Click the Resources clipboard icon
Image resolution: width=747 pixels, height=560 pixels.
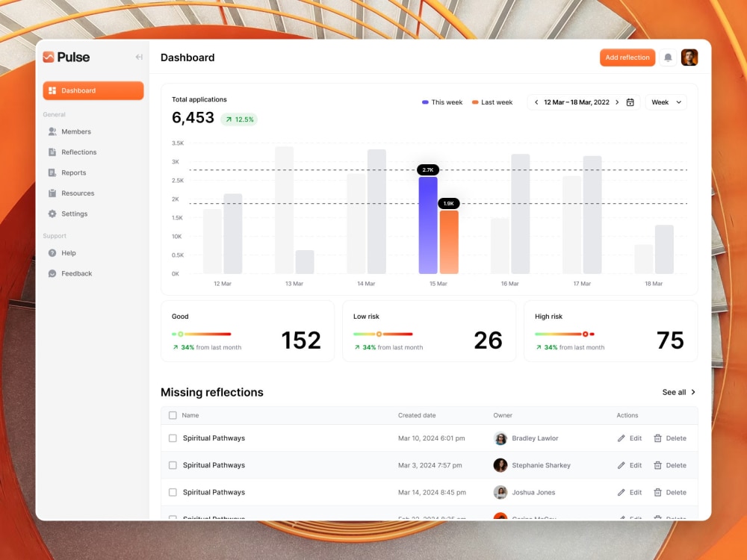[x=52, y=193]
